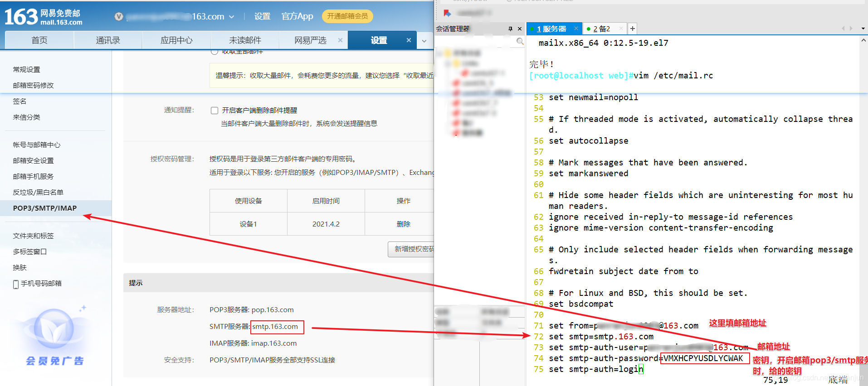Close the 网易严选 tab
Viewport: 868px width, 386px height.
pyautogui.click(x=340, y=40)
